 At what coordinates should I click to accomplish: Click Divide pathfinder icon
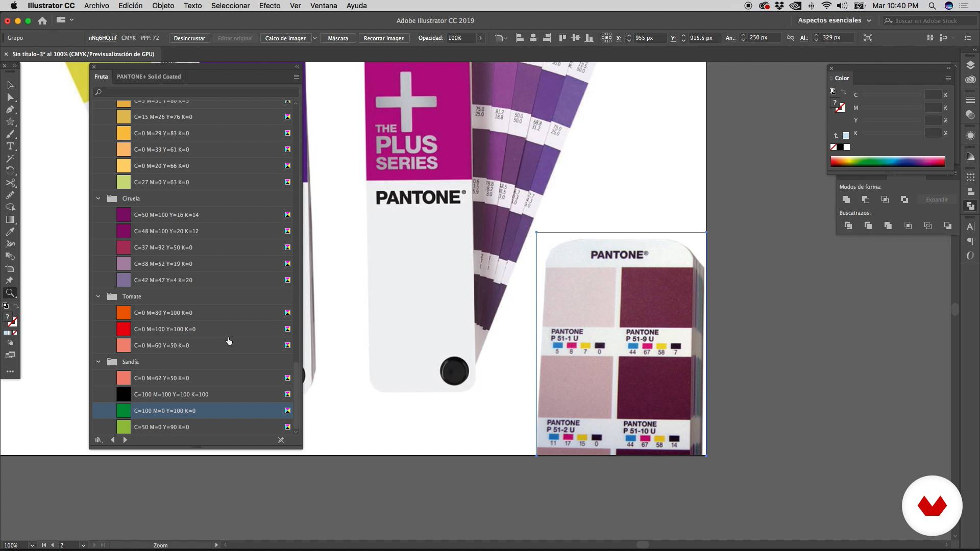(848, 226)
